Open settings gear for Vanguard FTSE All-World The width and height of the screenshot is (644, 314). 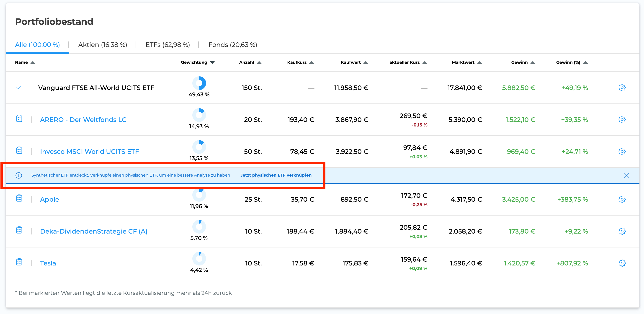click(622, 88)
